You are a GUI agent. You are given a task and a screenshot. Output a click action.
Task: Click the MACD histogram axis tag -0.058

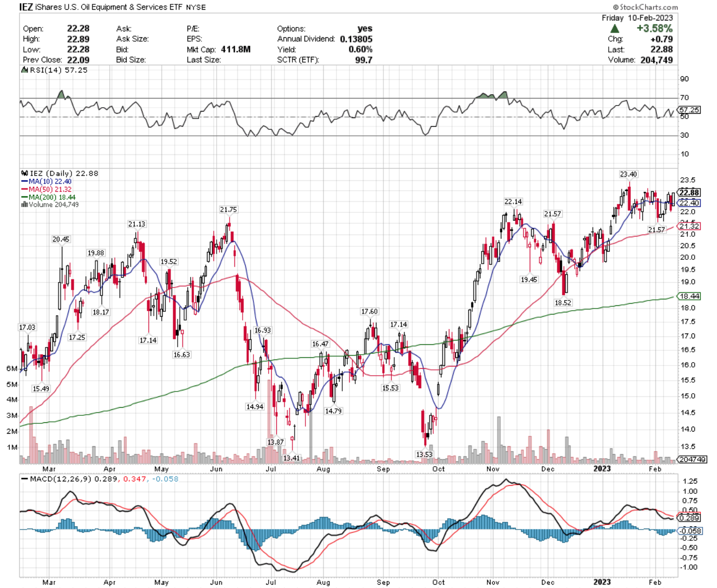coord(690,531)
